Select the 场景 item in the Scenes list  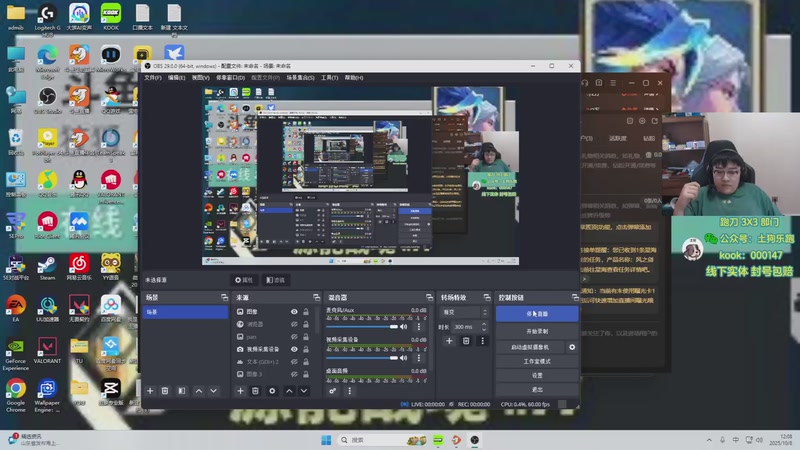point(185,312)
